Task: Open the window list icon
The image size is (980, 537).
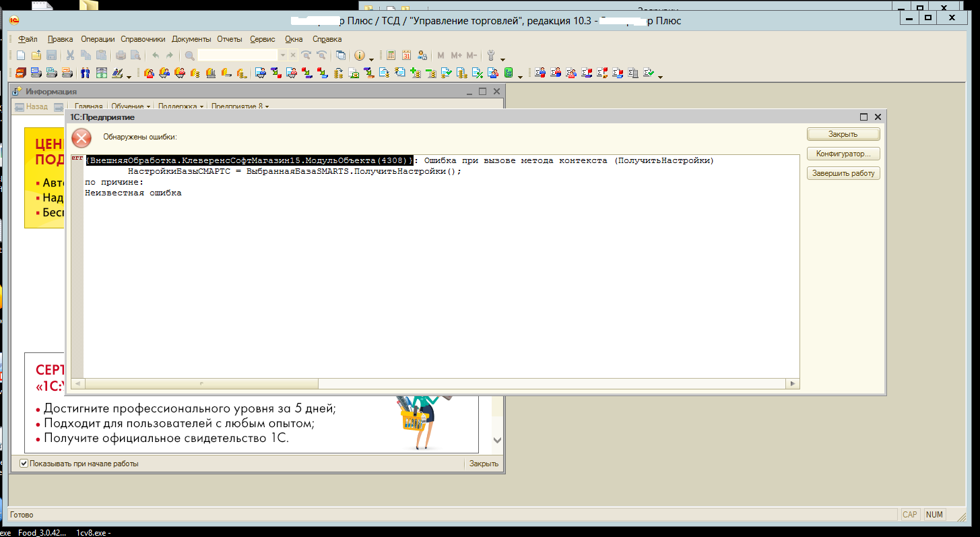Action: [x=341, y=55]
